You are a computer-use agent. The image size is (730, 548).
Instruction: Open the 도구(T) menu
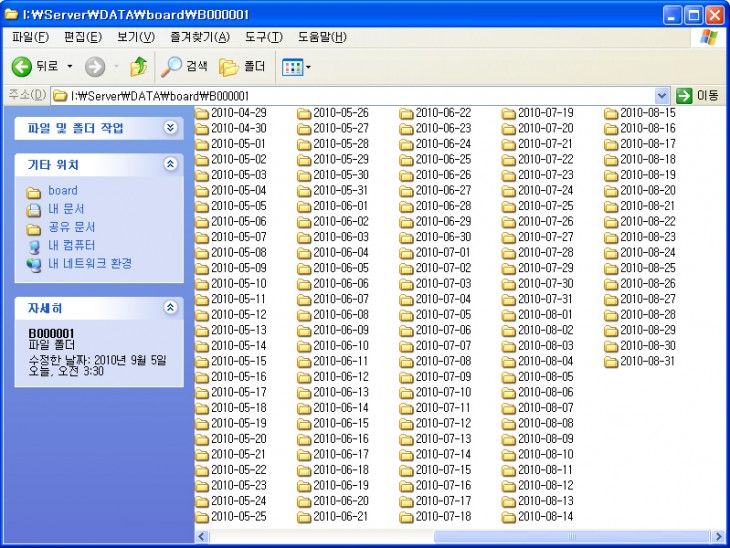click(x=263, y=38)
